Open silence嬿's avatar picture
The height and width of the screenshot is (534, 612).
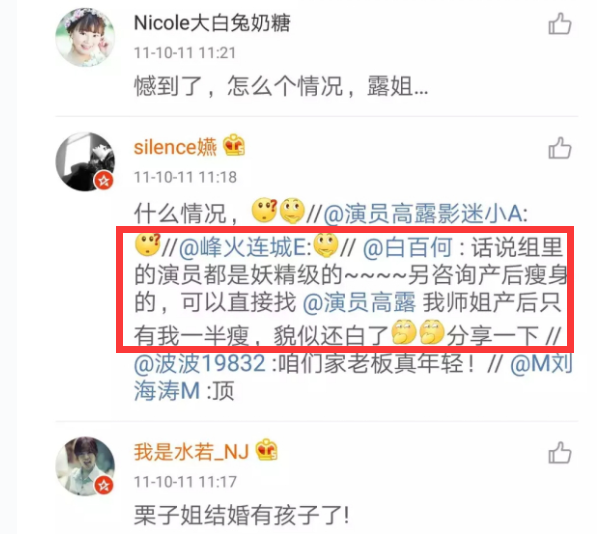point(85,162)
